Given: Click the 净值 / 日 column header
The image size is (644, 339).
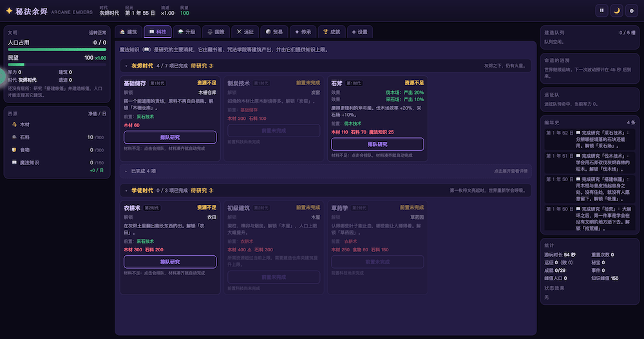Looking at the screenshot, I should coord(97,114).
